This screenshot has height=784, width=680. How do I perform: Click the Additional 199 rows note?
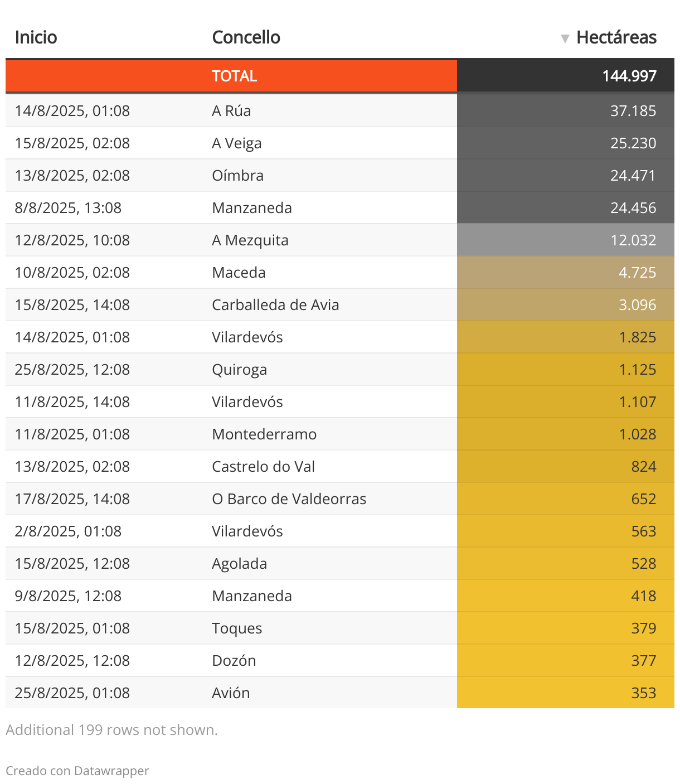coord(111,730)
